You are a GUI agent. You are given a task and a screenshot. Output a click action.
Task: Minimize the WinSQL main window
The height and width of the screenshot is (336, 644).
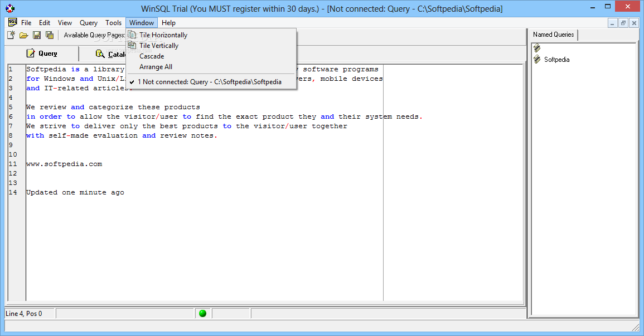point(593,7)
